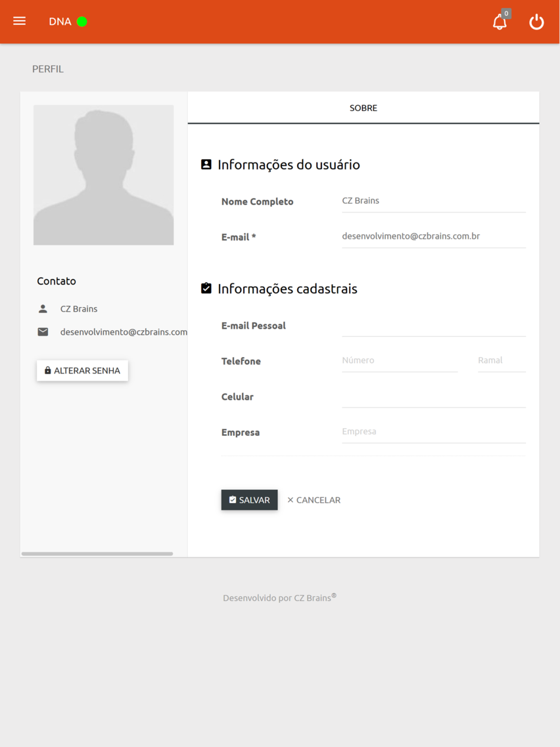This screenshot has width=560, height=747.
Task: Open the hamburger navigation menu
Action: (20, 21)
